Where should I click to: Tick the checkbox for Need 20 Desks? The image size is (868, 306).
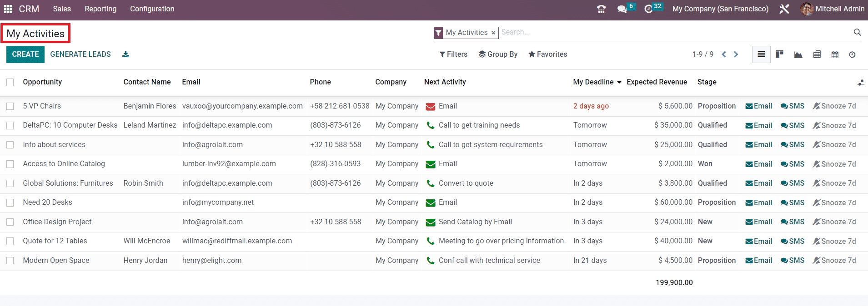(10, 202)
